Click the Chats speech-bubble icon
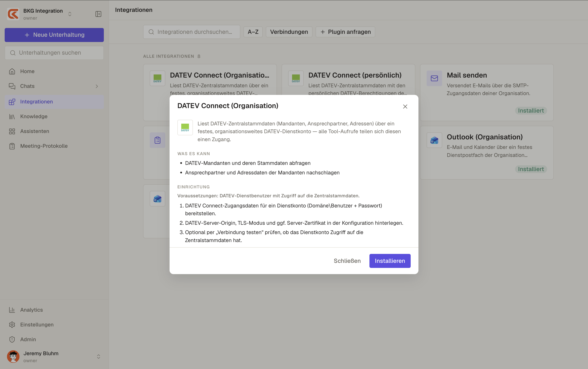This screenshot has width=588, height=369. coord(12,86)
